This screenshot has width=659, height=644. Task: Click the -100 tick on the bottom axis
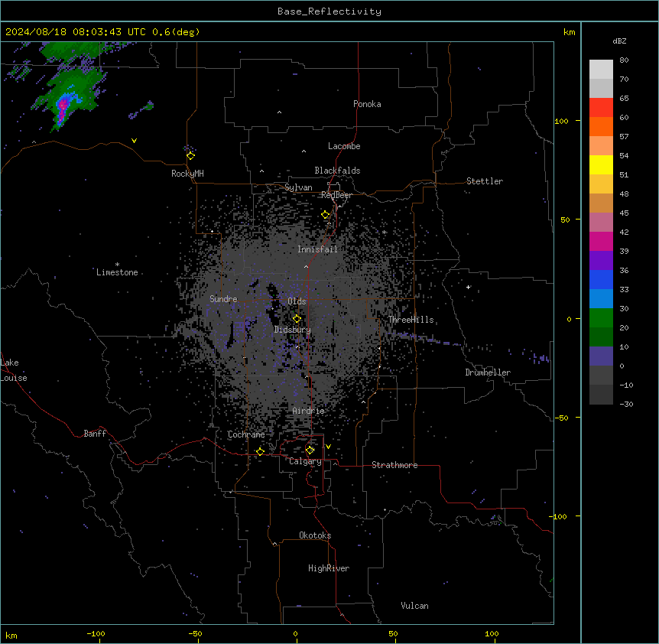tap(96, 633)
